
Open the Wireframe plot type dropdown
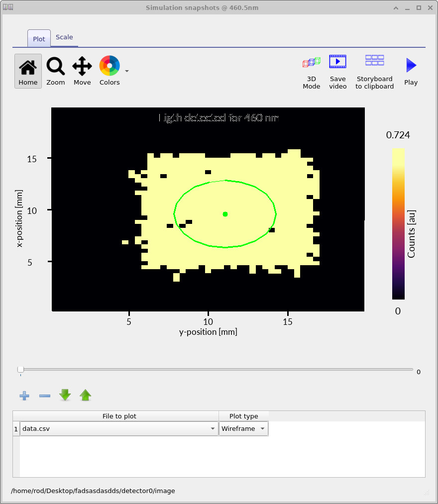click(262, 428)
